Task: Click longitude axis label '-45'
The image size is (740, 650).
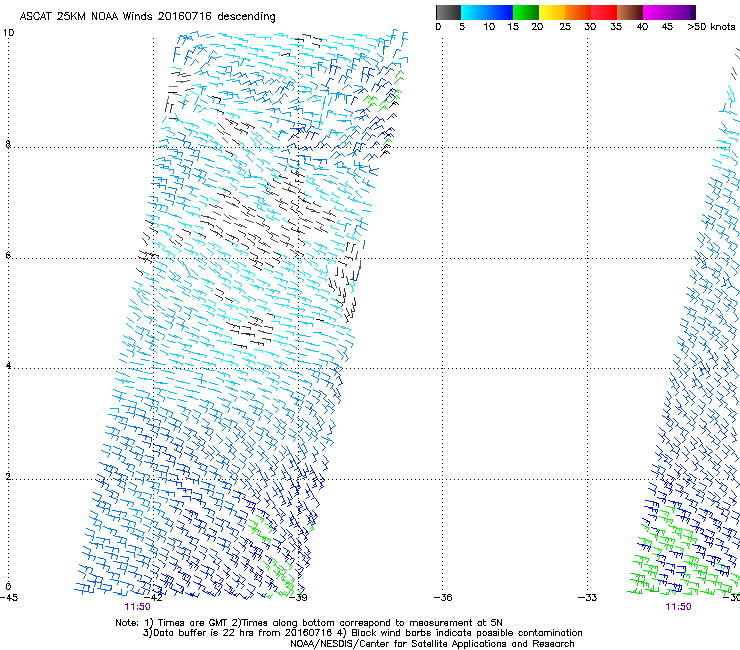Action: click(9, 598)
